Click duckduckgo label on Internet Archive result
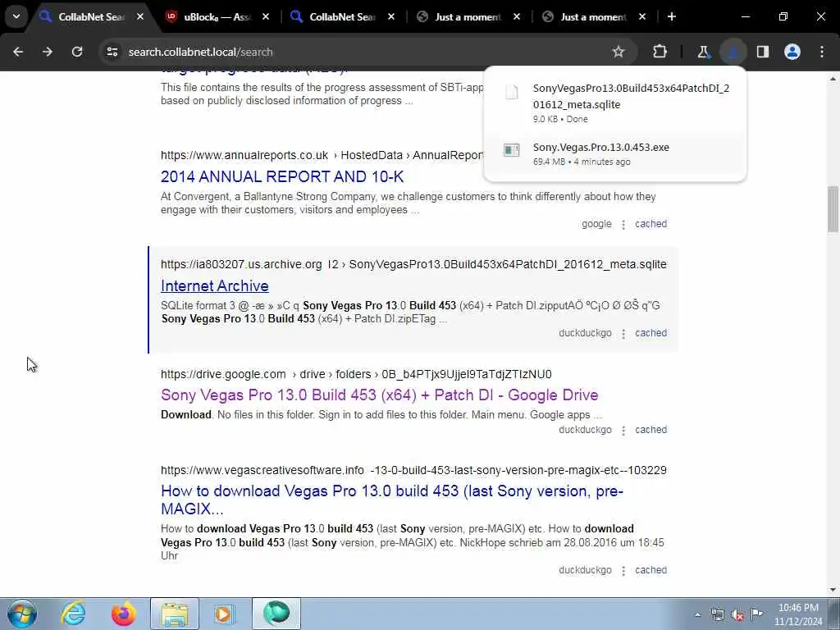The height and width of the screenshot is (630, 840). [x=585, y=333]
